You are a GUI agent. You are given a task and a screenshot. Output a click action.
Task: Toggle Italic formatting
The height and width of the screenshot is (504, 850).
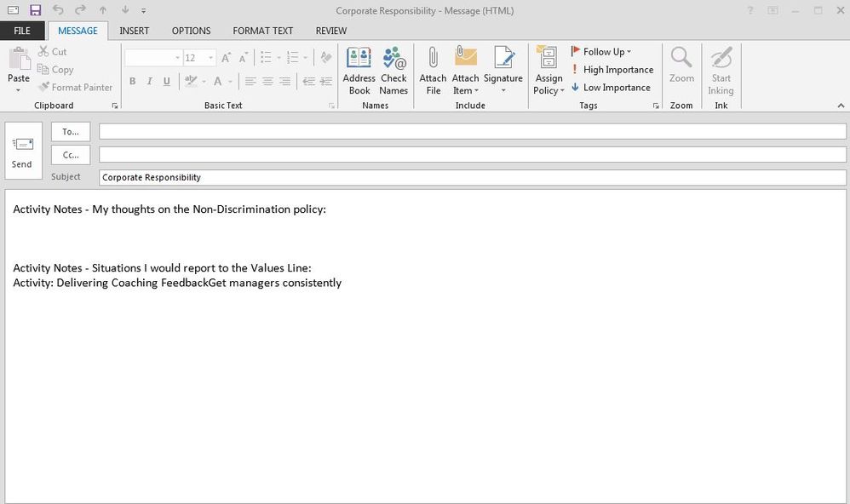point(150,81)
